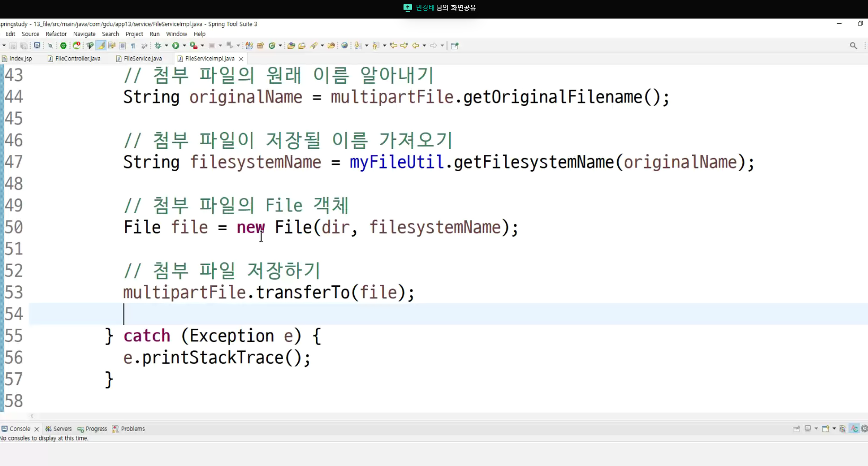Click the Save All icon
This screenshot has height=466, width=868.
pyautogui.click(x=24, y=46)
